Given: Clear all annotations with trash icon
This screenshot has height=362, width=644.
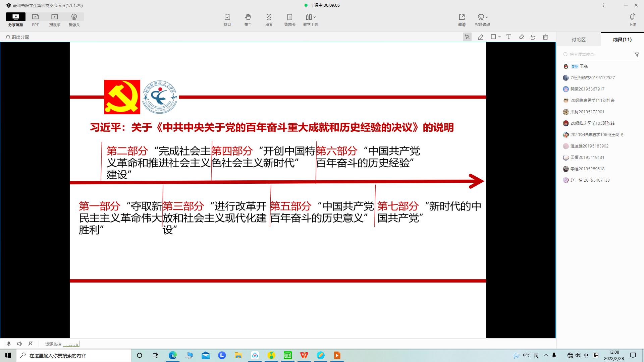Looking at the screenshot, I should pyautogui.click(x=545, y=37).
